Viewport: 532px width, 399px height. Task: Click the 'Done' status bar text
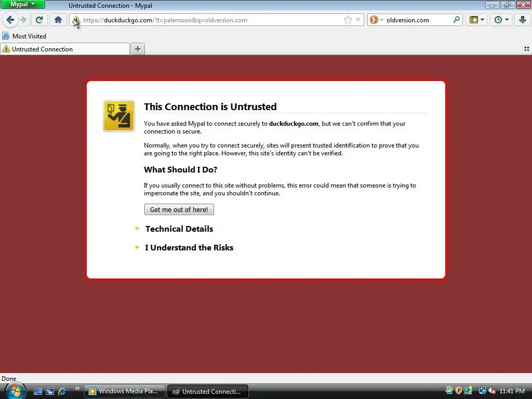[9, 378]
